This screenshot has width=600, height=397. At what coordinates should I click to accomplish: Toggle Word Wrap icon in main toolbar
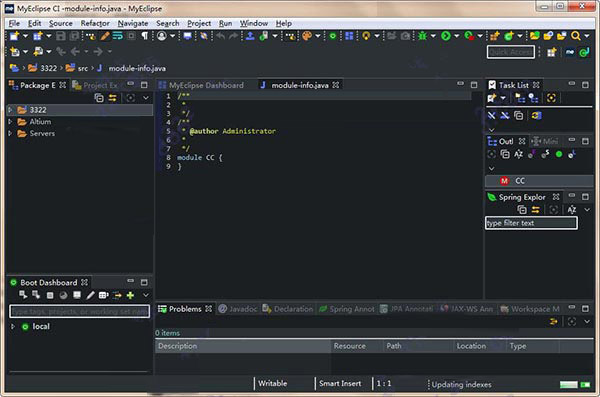(x=117, y=36)
